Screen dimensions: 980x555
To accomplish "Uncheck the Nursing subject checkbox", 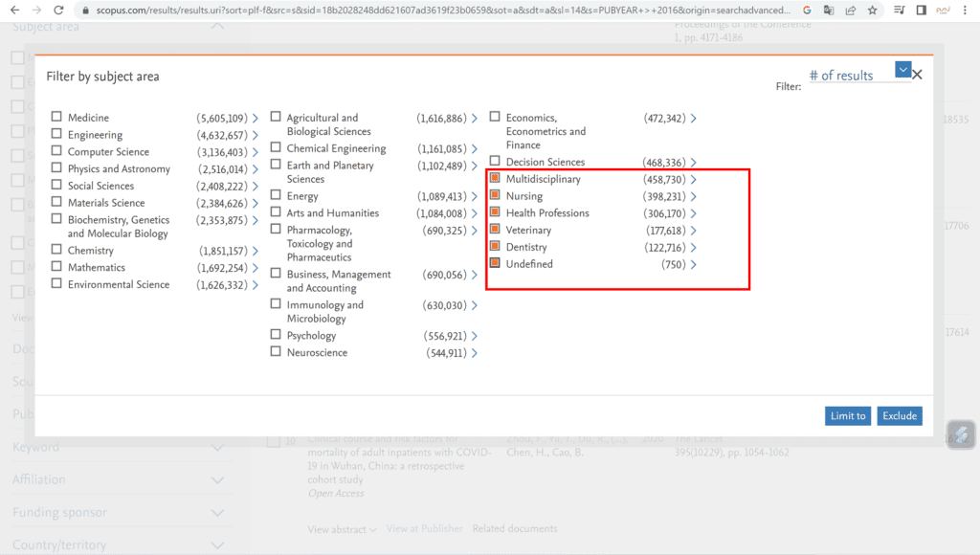I will [x=497, y=196].
